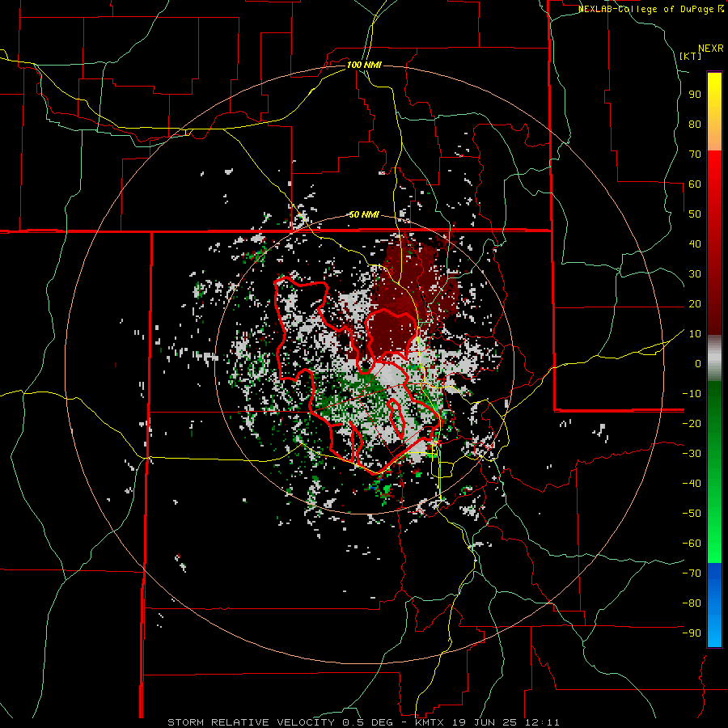Click the -70 value on the velocity scale

[x=692, y=574]
